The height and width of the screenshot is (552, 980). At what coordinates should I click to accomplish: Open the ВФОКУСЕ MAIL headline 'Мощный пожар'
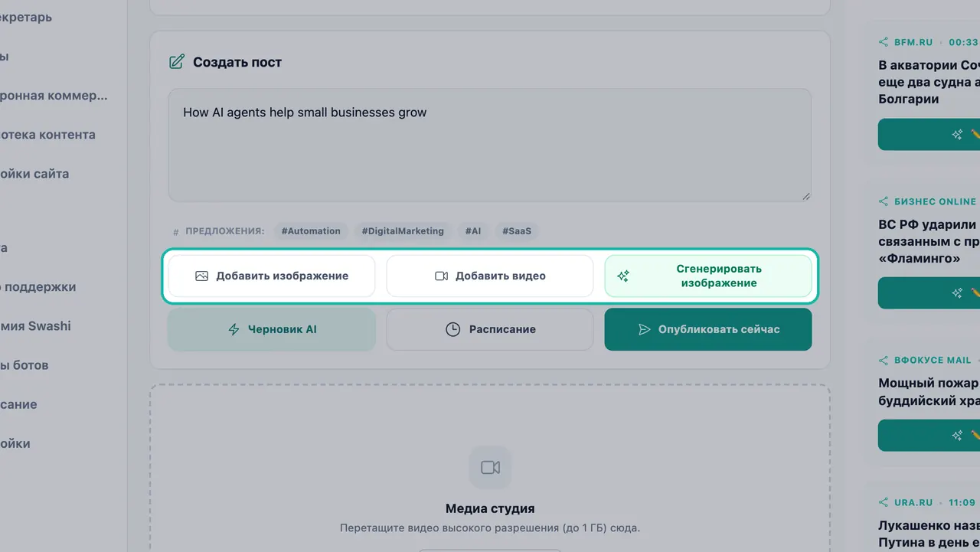(929, 391)
